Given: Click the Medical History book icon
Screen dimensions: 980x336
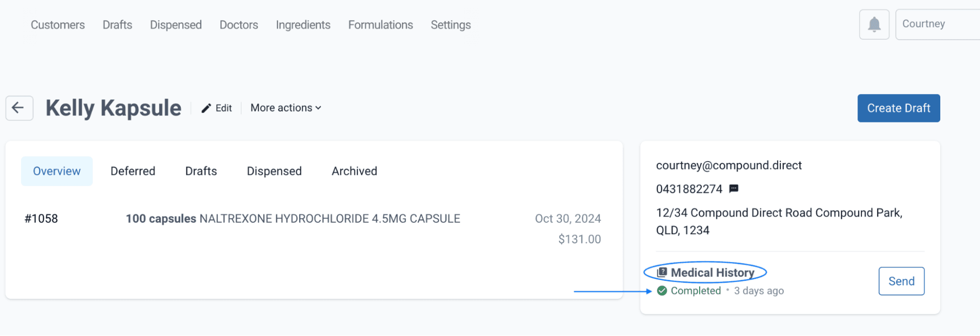Looking at the screenshot, I should pos(662,272).
